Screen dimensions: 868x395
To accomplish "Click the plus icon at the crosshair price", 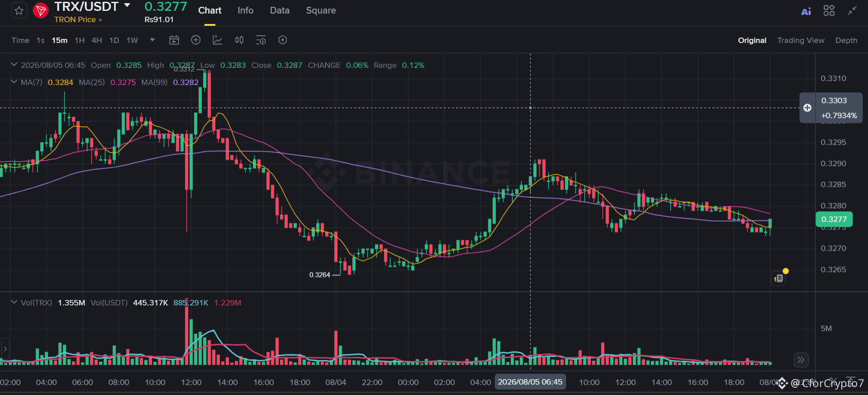I will pos(807,108).
